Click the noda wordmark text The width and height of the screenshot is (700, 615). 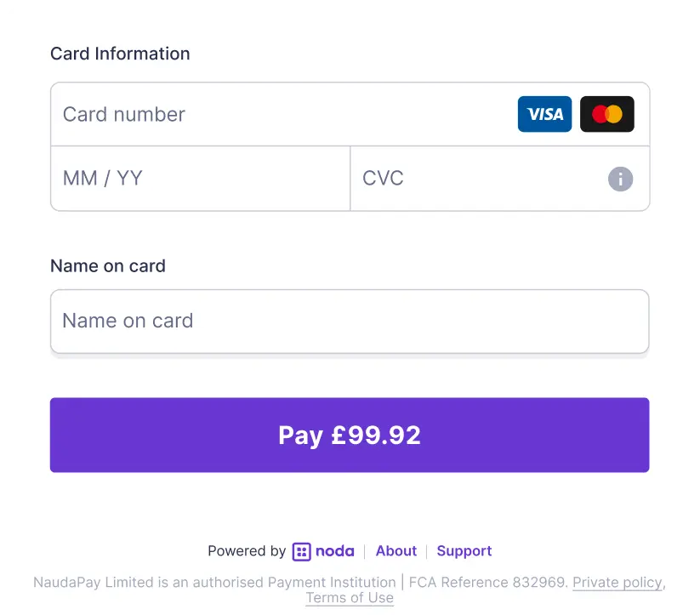[x=334, y=551]
